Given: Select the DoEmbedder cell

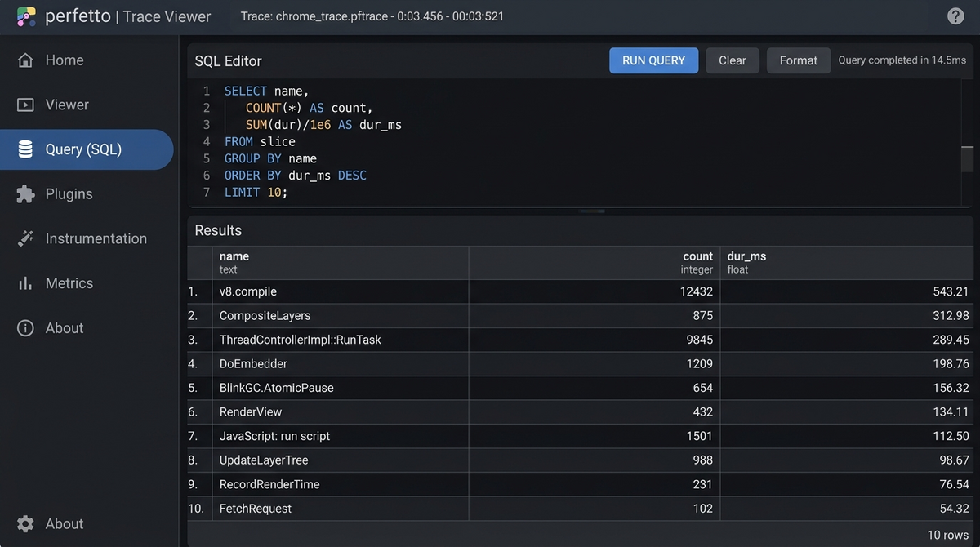Looking at the screenshot, I should tap(341, 364).
